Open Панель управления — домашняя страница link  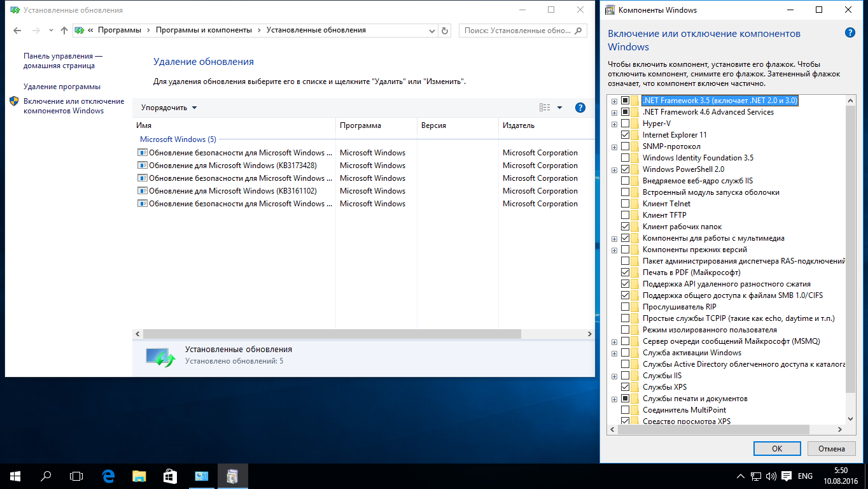(x=62, y=61)
